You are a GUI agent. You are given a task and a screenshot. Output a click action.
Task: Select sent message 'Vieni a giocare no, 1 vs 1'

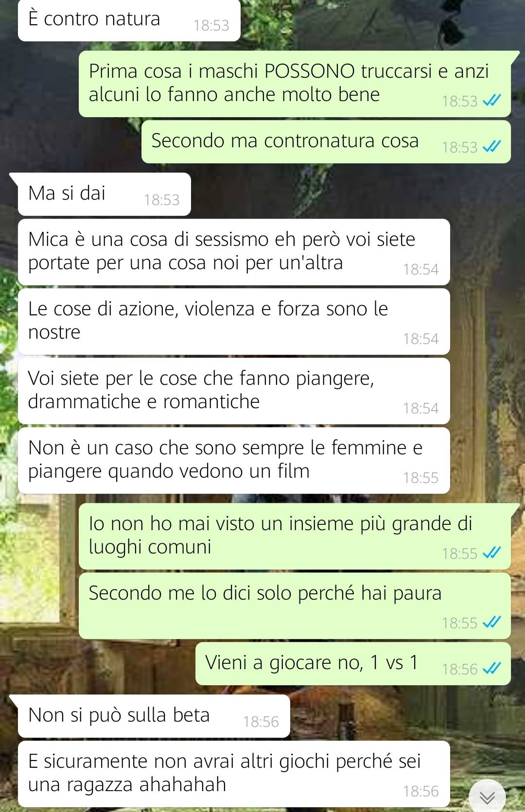[x=353, y=663]
